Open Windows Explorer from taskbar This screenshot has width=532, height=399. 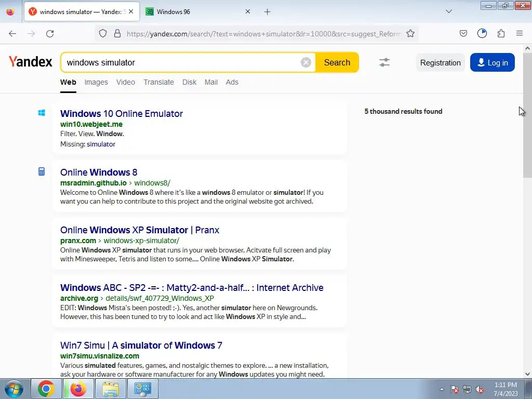point(111,389)
